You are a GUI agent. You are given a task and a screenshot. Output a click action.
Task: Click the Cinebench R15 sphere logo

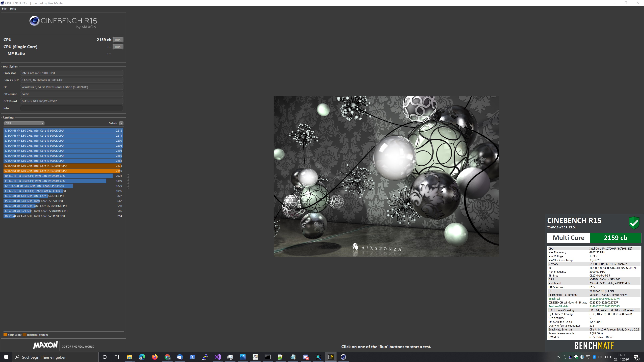point(34,21)
